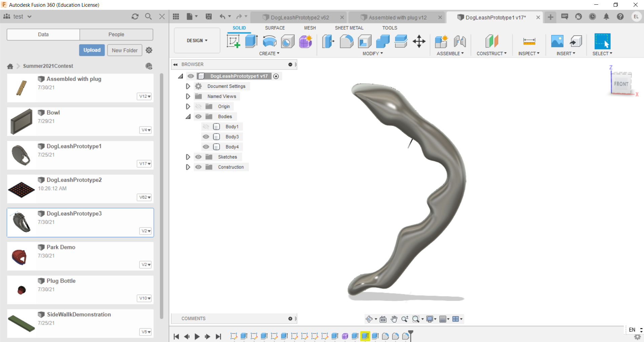Image resolution: width=644 pixels, height=342 pixels.
Task: Activate the Extrude tool
Action: pos(251,41)
